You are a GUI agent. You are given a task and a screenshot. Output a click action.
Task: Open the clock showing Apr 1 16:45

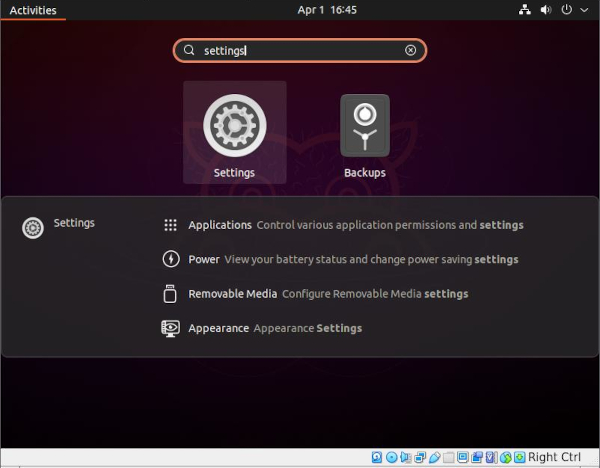pos(327,10)
